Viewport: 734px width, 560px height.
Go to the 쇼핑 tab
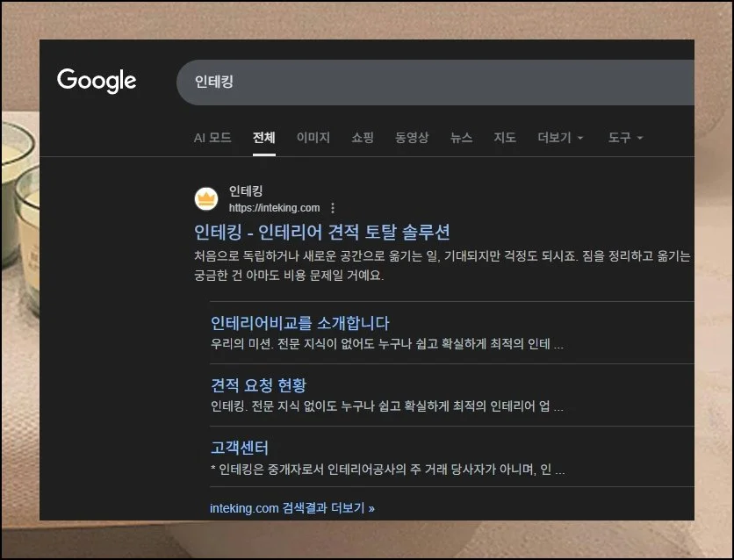pyautogui.click(x=363, y=138)
